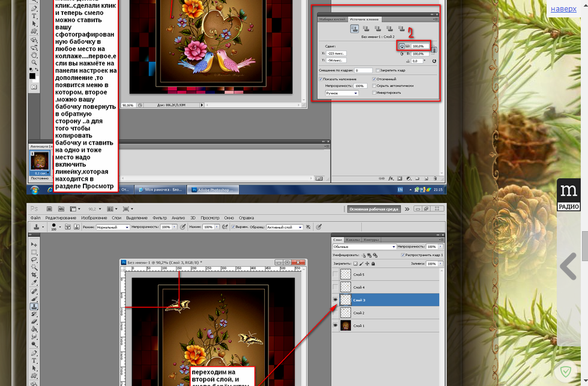Switch to the Наборы кистей tab

tap(332, 19)
